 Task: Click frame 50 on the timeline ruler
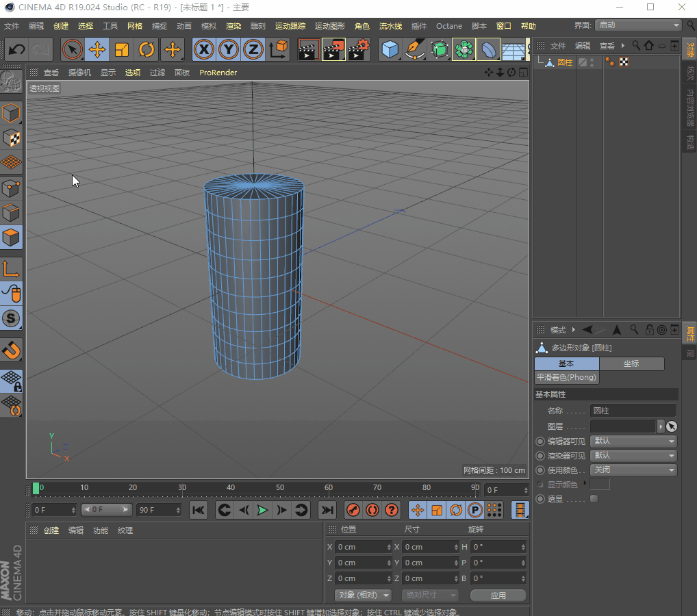click(x=280, y=488)
